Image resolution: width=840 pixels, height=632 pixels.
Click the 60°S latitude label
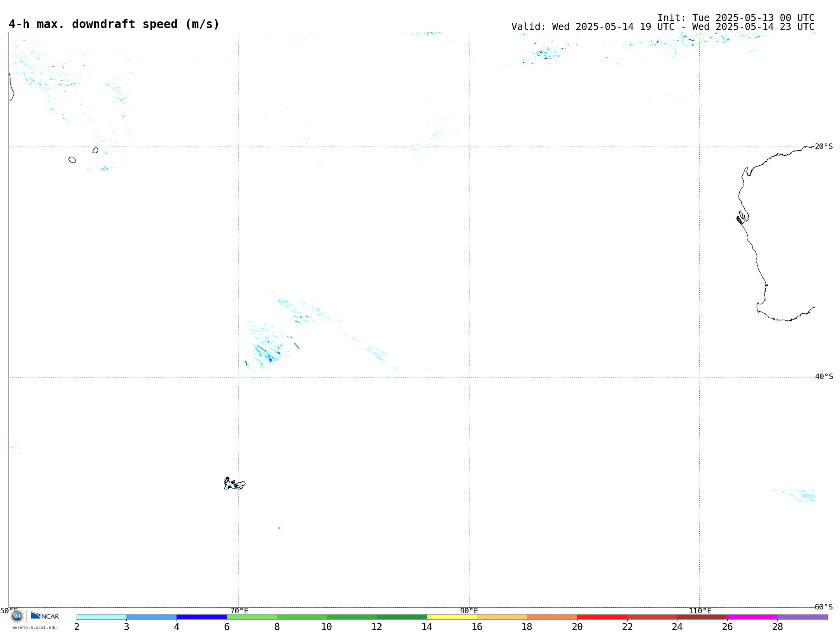pyautogui.click(x=824, y=607)
